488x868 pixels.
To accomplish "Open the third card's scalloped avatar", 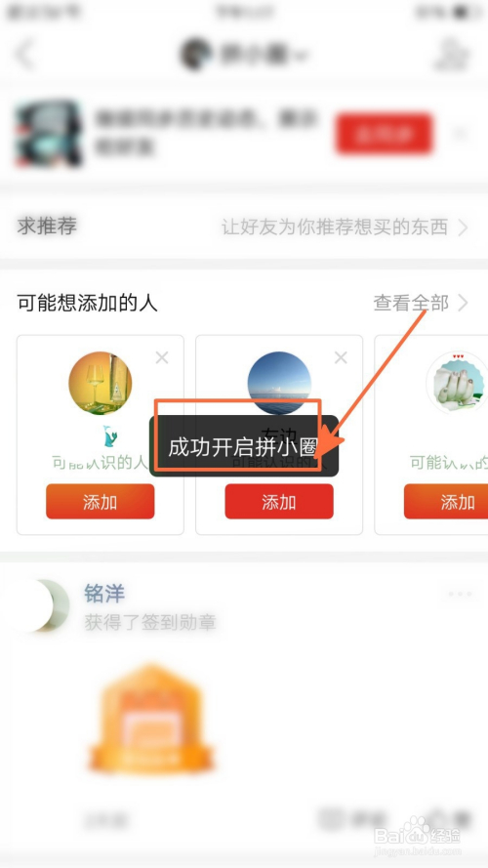I will [457, 383].
